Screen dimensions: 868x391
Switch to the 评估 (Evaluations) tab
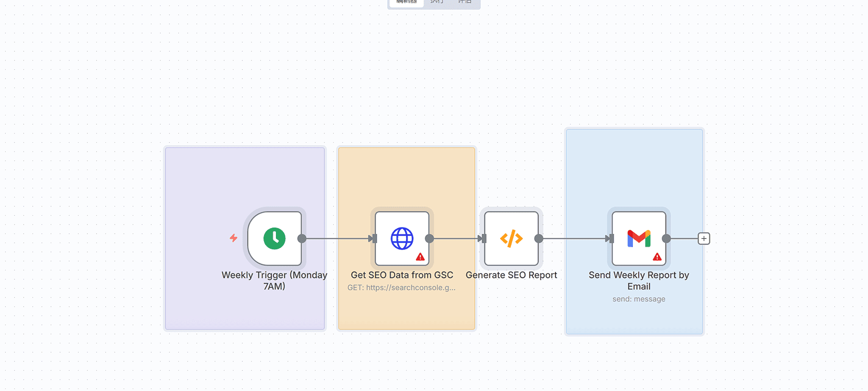click(464, 2)
